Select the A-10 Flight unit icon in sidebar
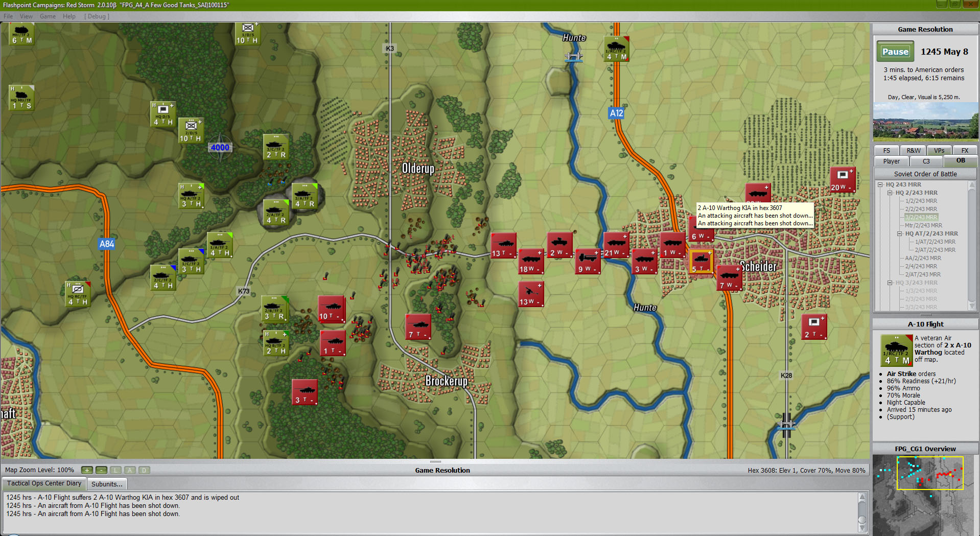 (x=896, y=351)
